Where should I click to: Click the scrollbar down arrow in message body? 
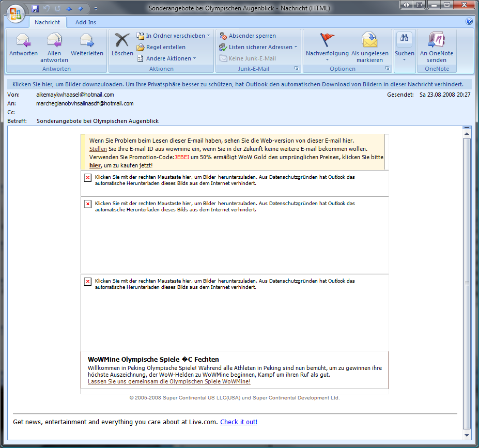467,435
